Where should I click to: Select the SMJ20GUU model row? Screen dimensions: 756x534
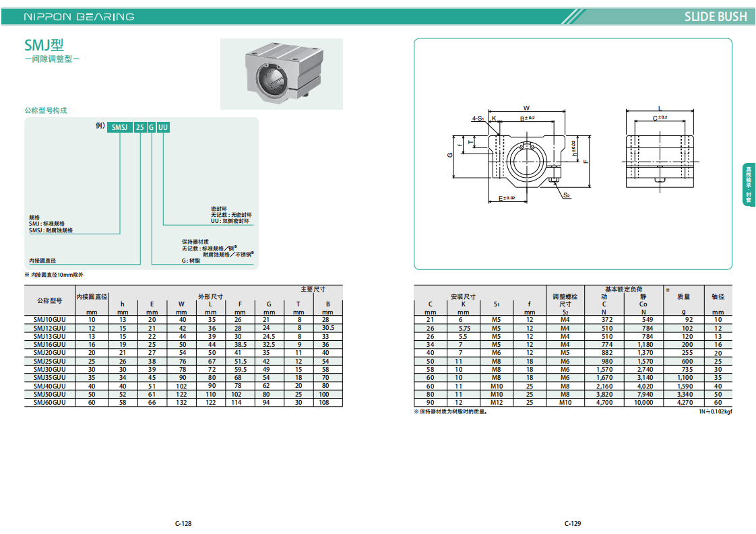[183, 353]
